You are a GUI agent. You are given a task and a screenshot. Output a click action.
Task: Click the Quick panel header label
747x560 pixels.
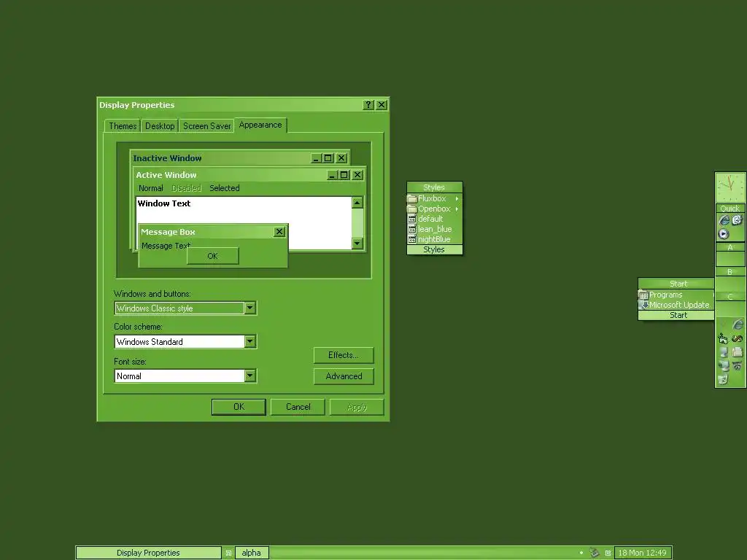click(x=730, y=209)
